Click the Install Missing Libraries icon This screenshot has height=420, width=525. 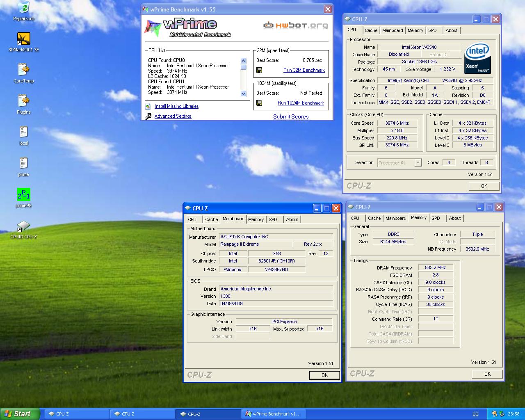tap(148, 106)
